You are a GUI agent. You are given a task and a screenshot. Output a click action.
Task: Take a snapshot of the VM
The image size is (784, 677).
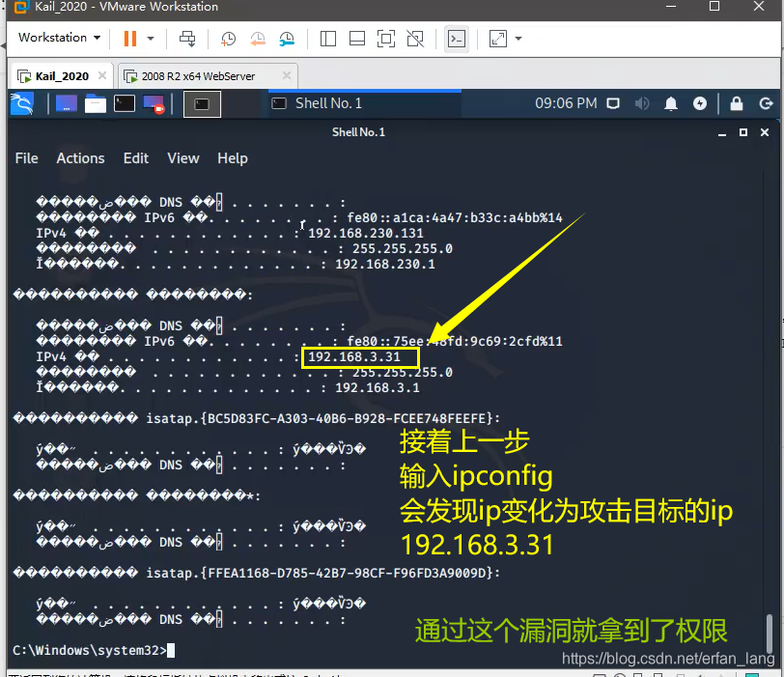pos(228,39)
